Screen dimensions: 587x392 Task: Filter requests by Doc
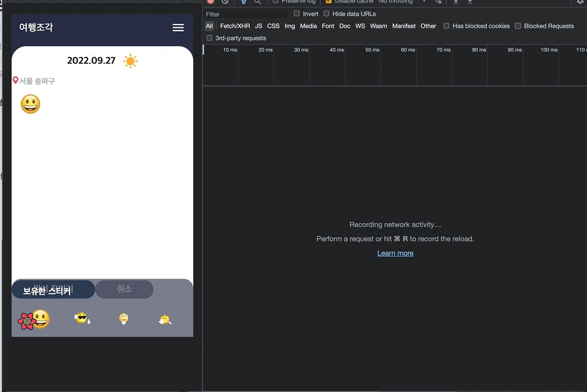pos(345,26)
